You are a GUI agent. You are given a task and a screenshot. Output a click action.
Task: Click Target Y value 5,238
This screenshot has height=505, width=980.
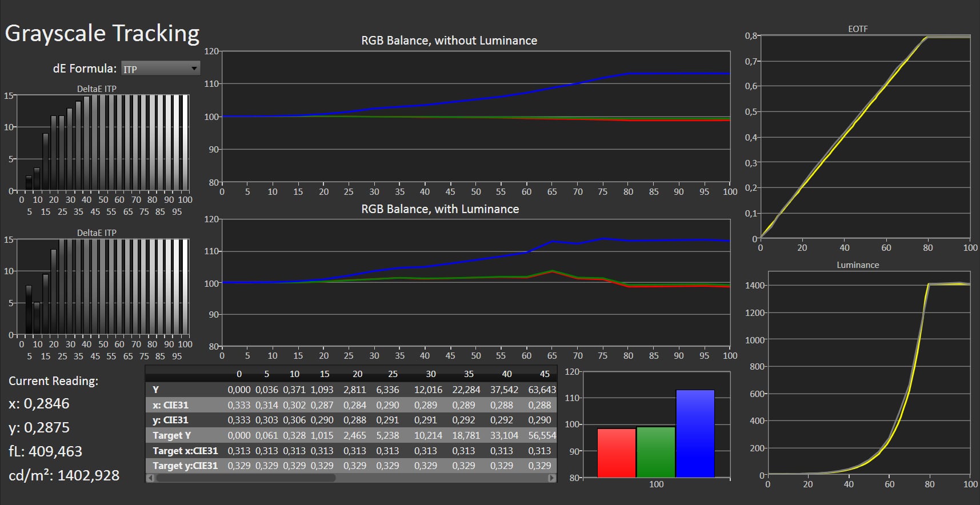pyautogui.click(x=387, y=435)
